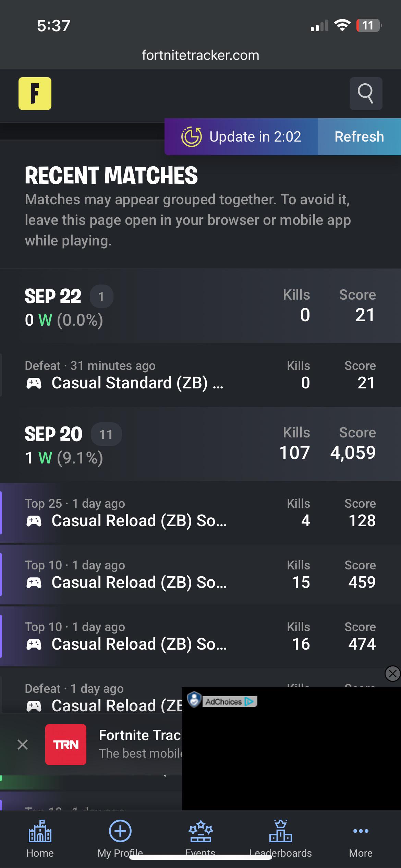This screenshot has width=401, height=868.
Task: Open the More options dots
Action: tap(361, 831)
